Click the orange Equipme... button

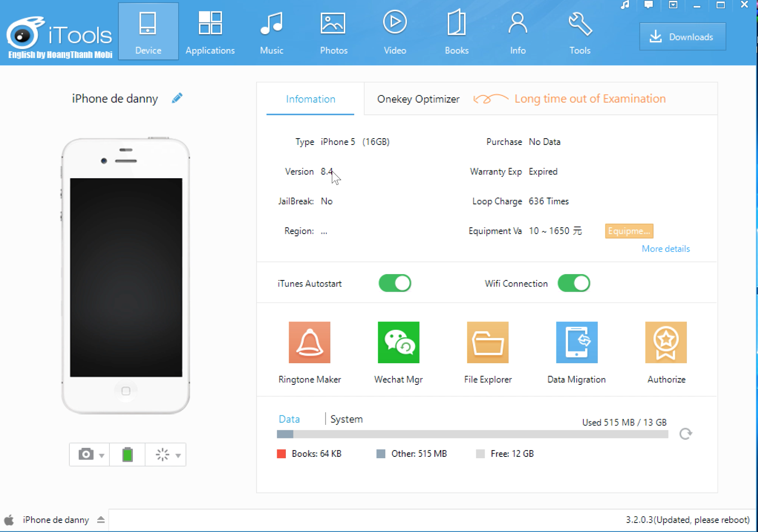[629, 231]
